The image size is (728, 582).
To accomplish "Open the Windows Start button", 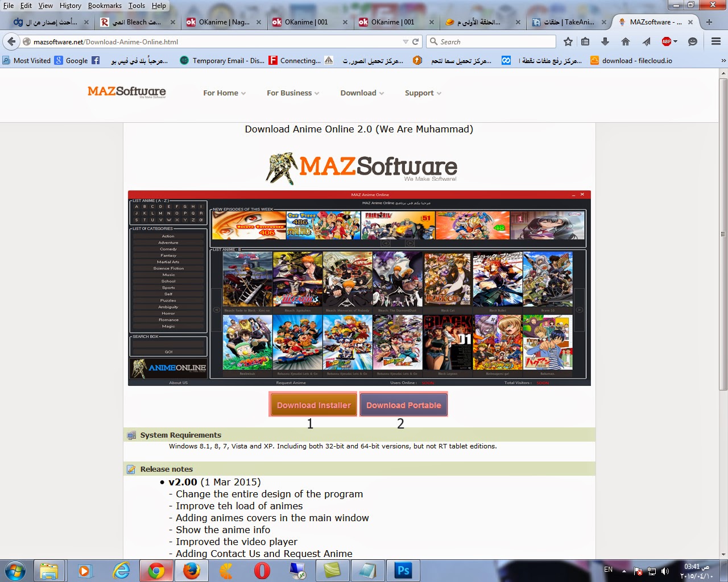I will (15, 571).
